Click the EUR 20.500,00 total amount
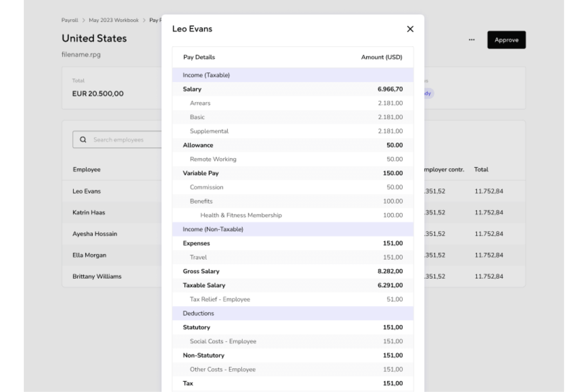Viewport: 588px width, 392px height. click(97, 94)
